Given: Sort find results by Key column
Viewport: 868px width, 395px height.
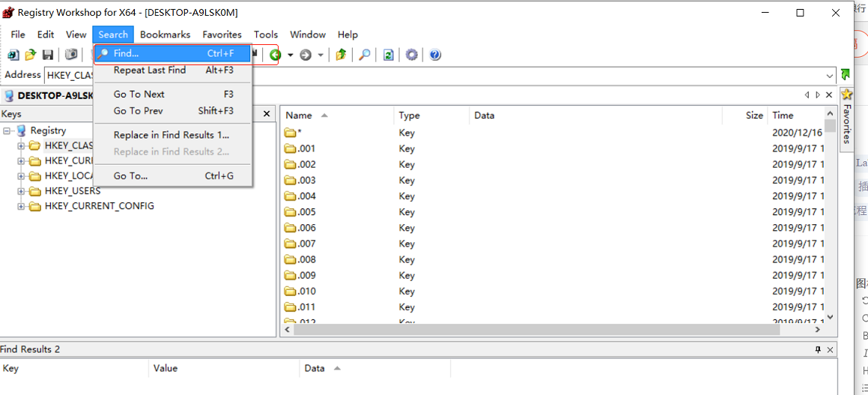Looking at the screenshot, I should click(x=74, y=369).
